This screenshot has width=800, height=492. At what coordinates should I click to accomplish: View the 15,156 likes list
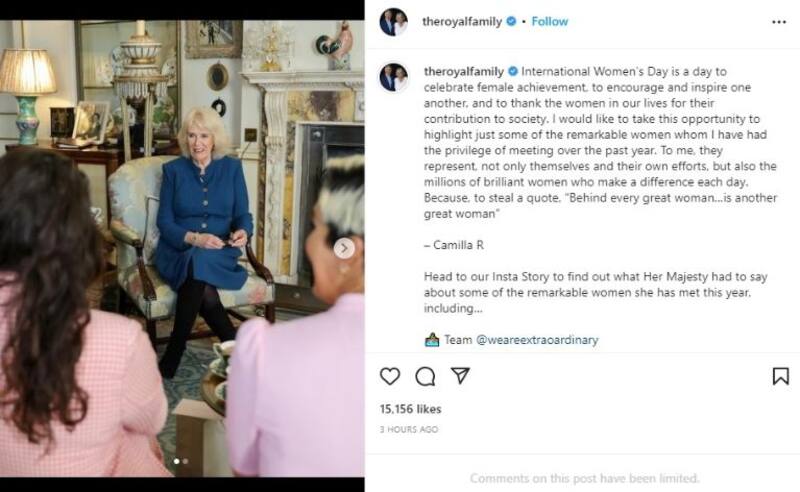click(x=410, y=409)
